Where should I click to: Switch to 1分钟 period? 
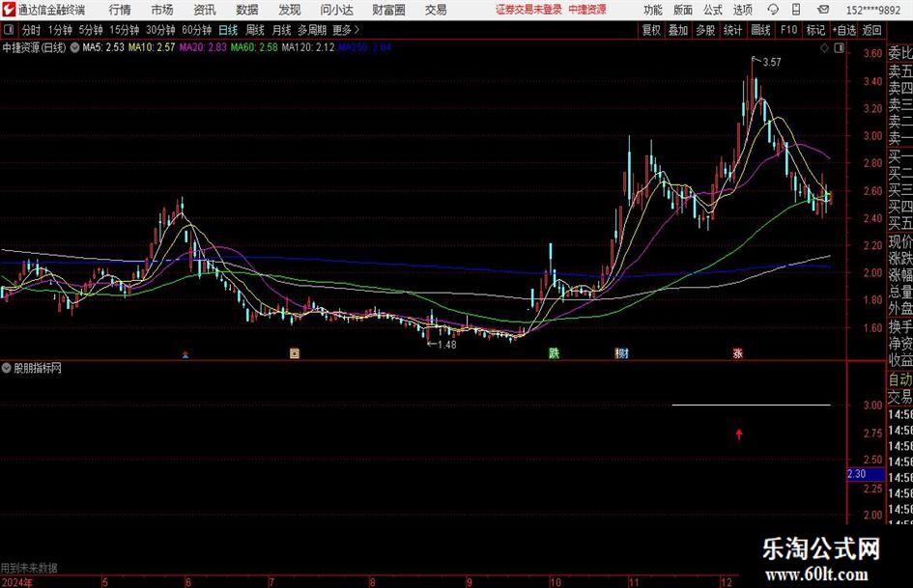(59, 30)
